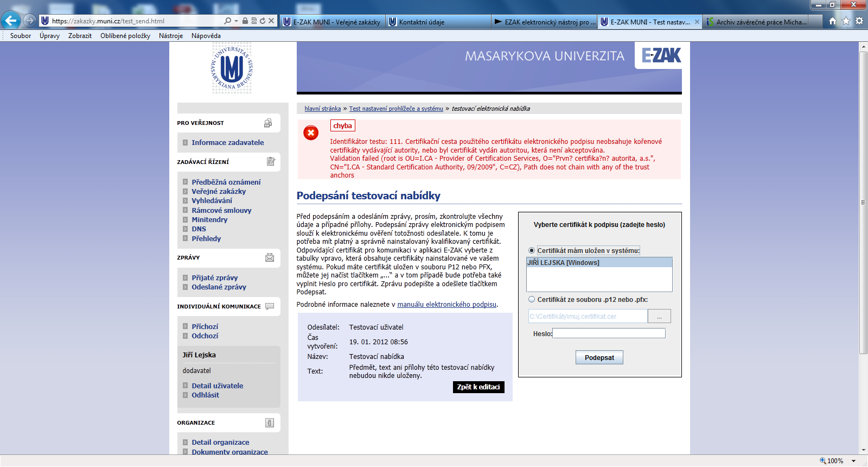868x467 pixels.
Task: Click the icon next to ORGANIZACE heading
Action: pos(270,422)
